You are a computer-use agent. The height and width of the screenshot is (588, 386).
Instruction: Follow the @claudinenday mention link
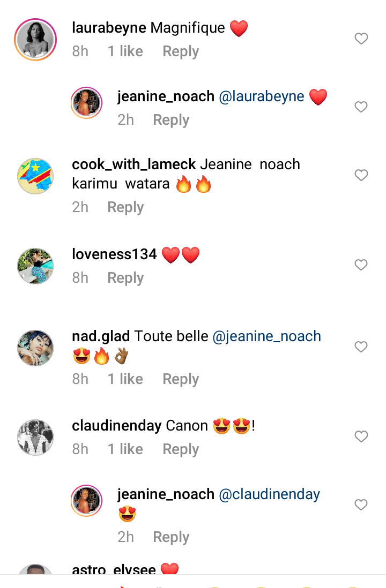pyautogui.click(x=270, y=494)
